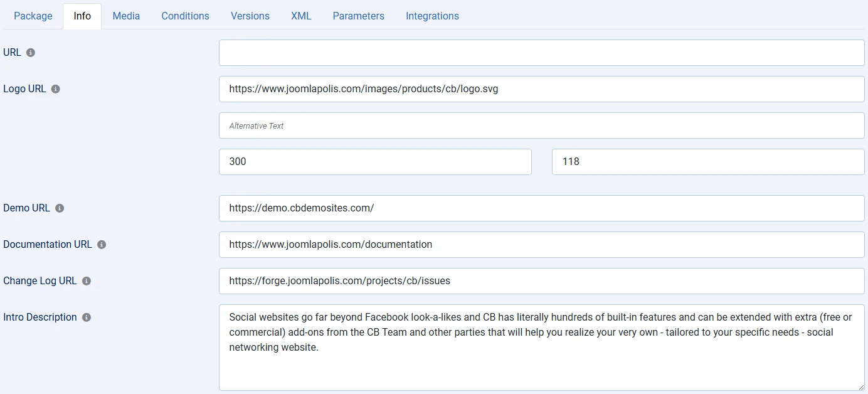
Task: Focus the Logo URL text field
Action: [541, 89]
